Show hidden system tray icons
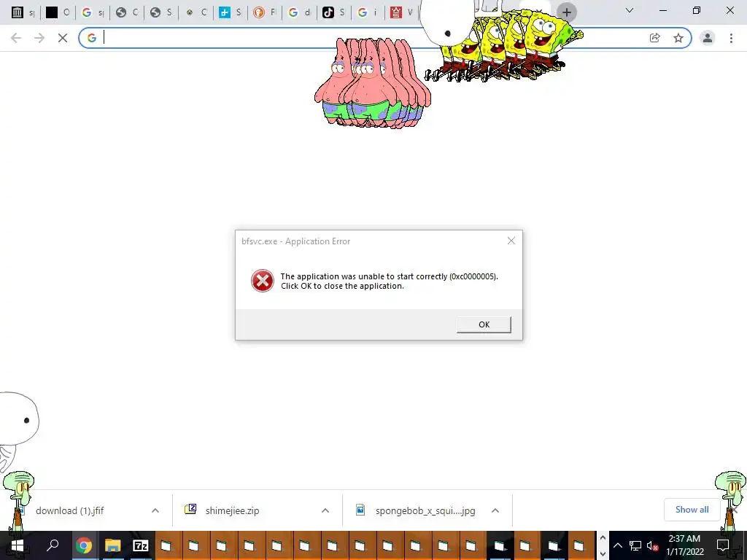 point(617,545)
